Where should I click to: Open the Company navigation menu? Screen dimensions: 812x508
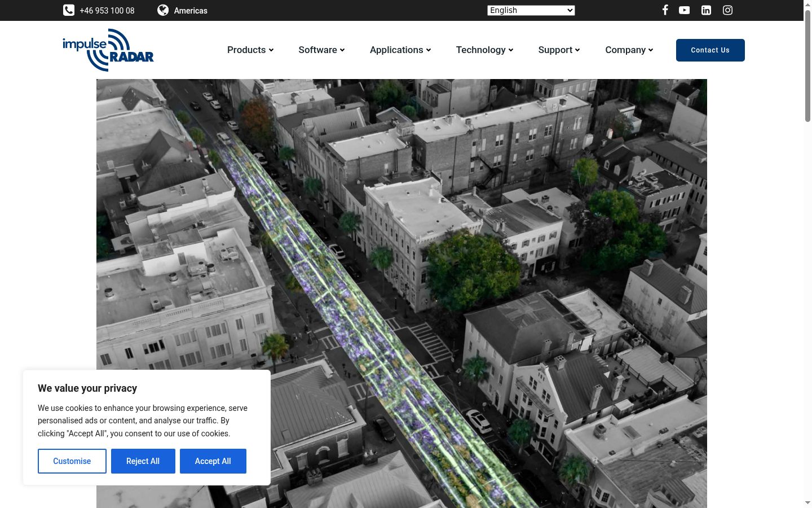tap(625, 50)
